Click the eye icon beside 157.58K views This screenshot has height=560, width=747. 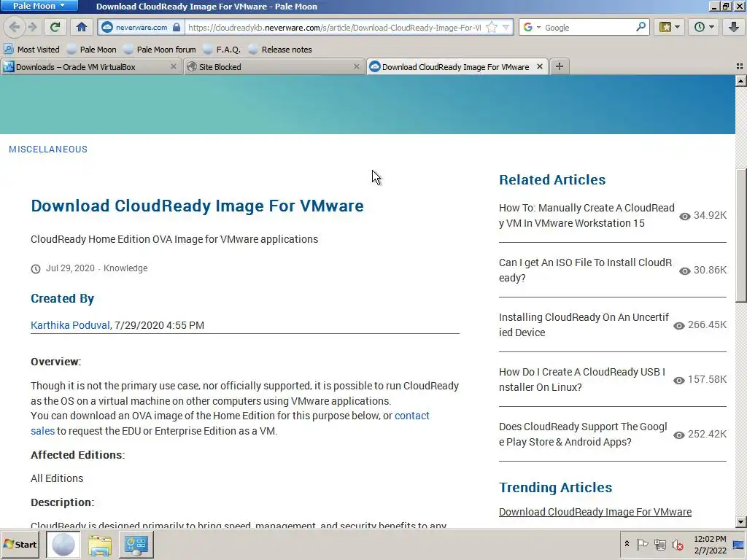[x=679, y=381]
